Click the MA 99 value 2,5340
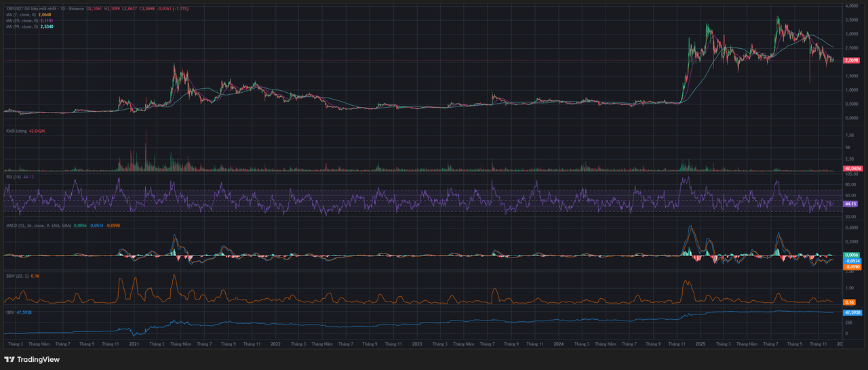 47,26
